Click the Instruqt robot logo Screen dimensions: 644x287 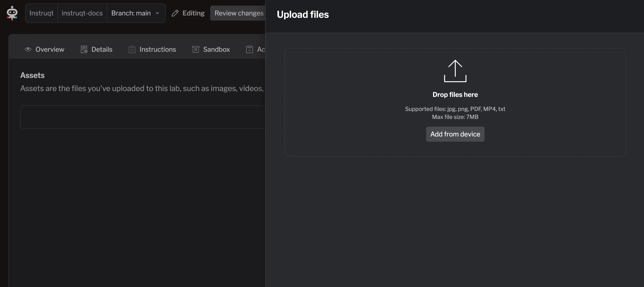tap(12, 13)
